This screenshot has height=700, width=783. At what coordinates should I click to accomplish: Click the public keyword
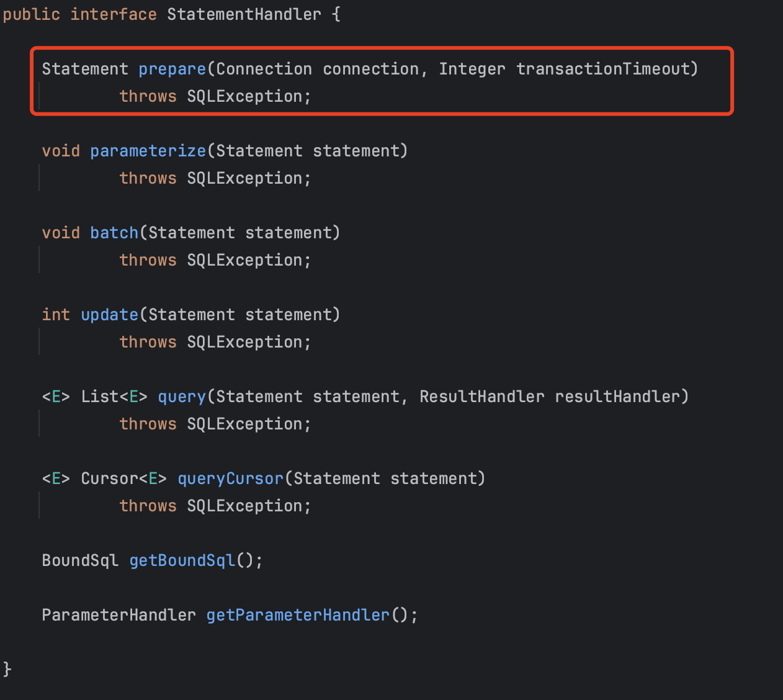(32, 14)
